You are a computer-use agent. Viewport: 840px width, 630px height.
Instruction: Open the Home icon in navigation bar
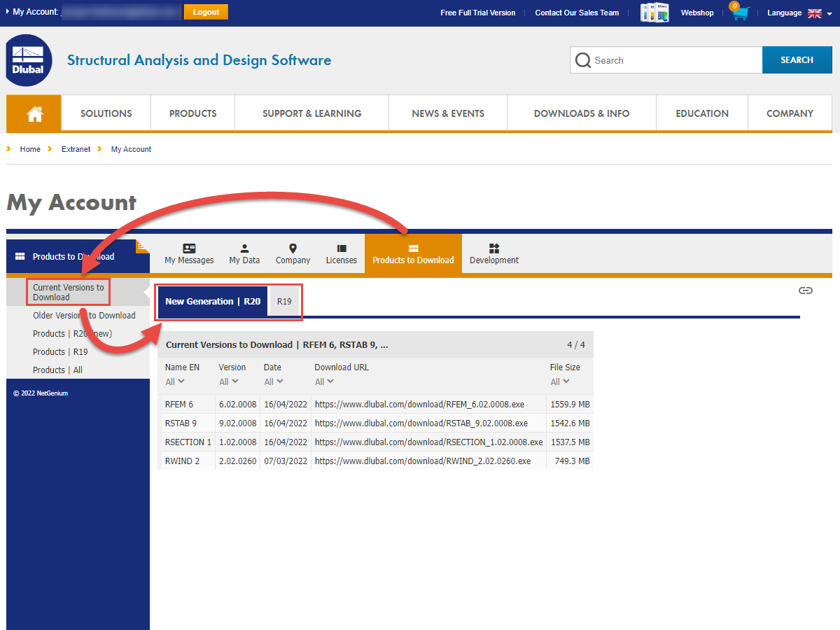[34, 113]
